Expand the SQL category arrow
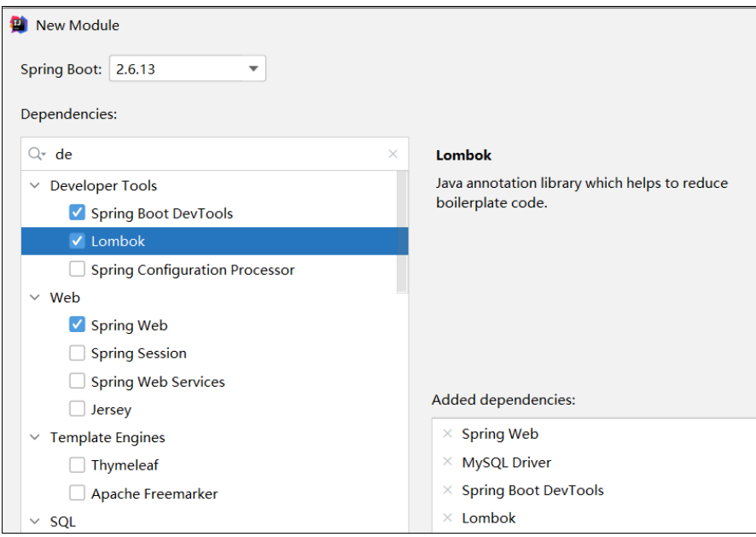Viewport: 756px width, 537px height. pos(35,521)
